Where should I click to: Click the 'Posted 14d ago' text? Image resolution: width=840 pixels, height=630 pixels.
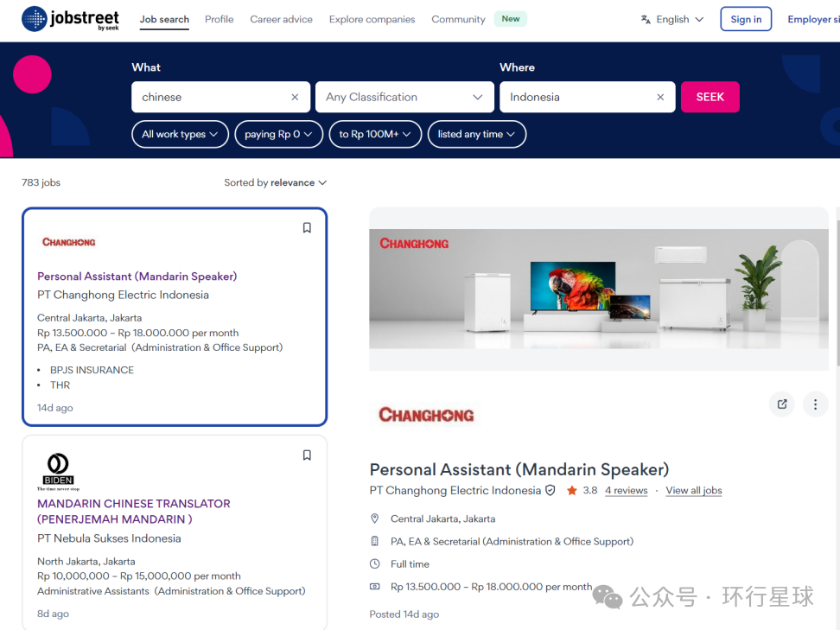point(404,614)
